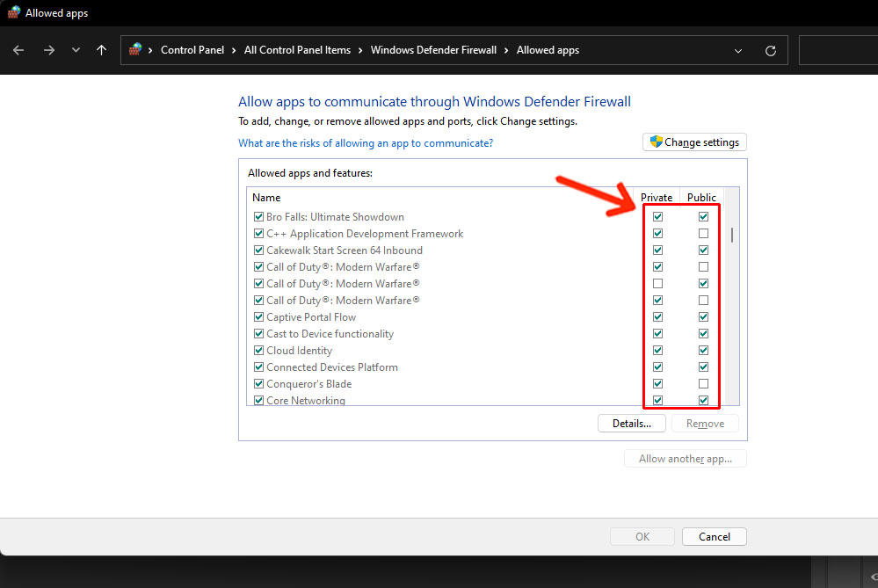Uncheck the Core Networking name checkbox
Image resolution: width=878 pixels, height=588 pixels.
pos(258,401)
